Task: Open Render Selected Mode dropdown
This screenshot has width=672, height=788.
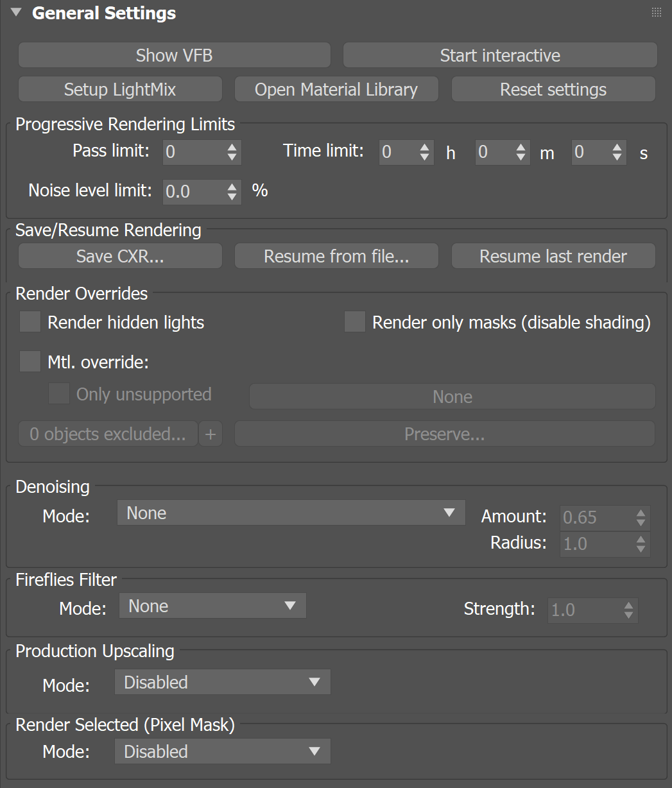Action: click(222, 751)
